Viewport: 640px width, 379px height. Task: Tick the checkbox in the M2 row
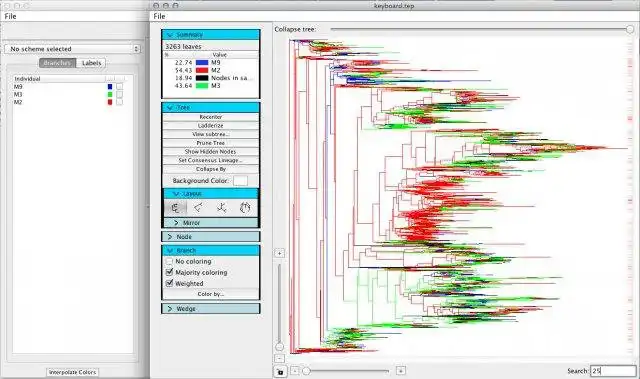[120, 102]
